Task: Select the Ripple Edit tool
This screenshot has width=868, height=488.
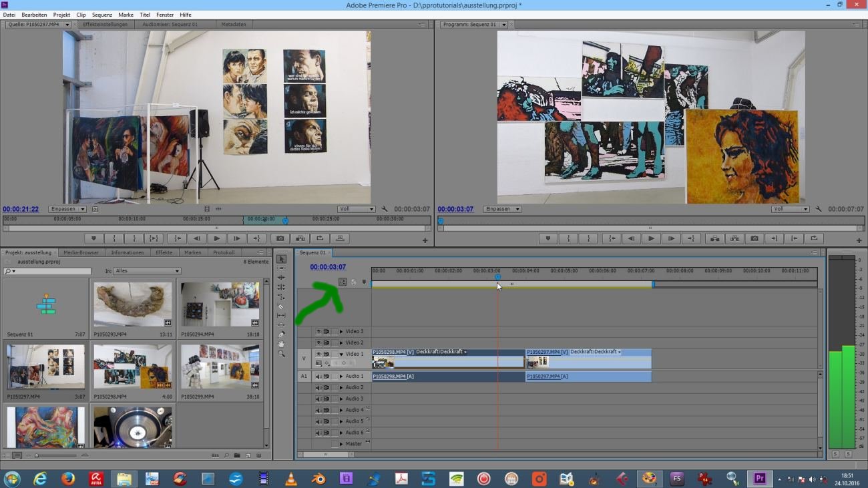Action: (281, 278)
